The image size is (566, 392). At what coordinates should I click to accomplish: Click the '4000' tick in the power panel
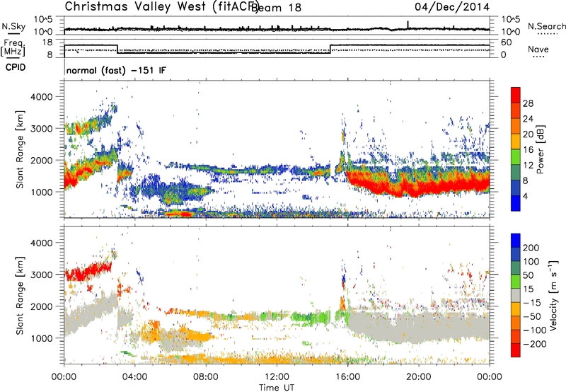tap(41, 97)
